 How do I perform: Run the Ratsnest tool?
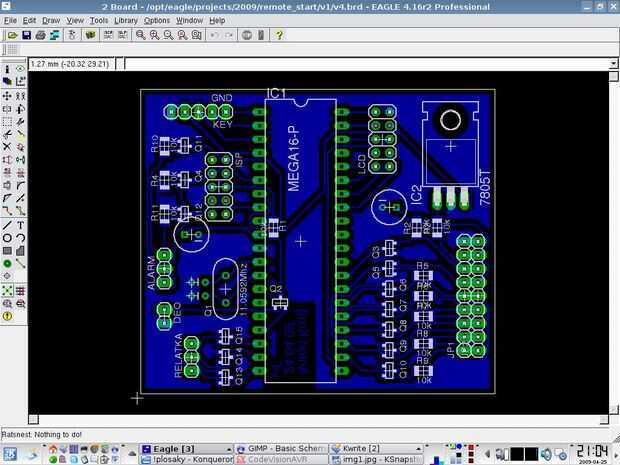click(x=7, y=291)
